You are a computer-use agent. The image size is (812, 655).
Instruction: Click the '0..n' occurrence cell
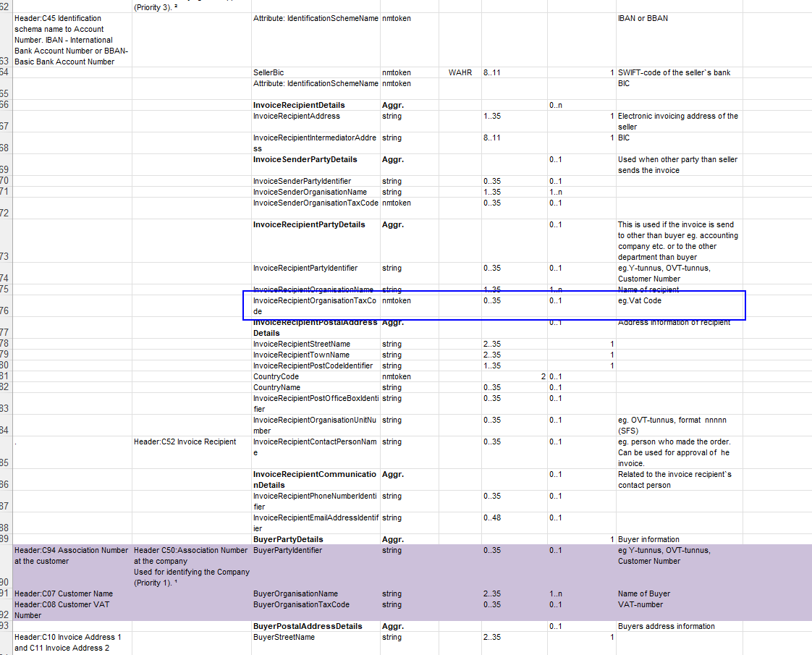pos(582,105)
